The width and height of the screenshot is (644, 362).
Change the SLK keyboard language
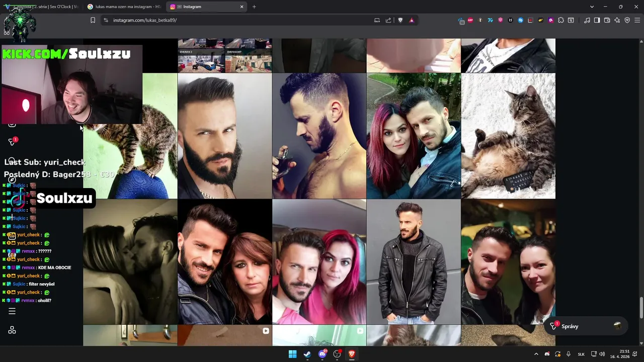(x=581, y=354)
